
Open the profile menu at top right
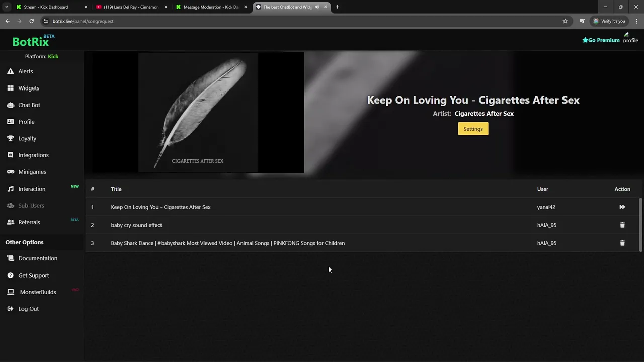coord(630,38)
